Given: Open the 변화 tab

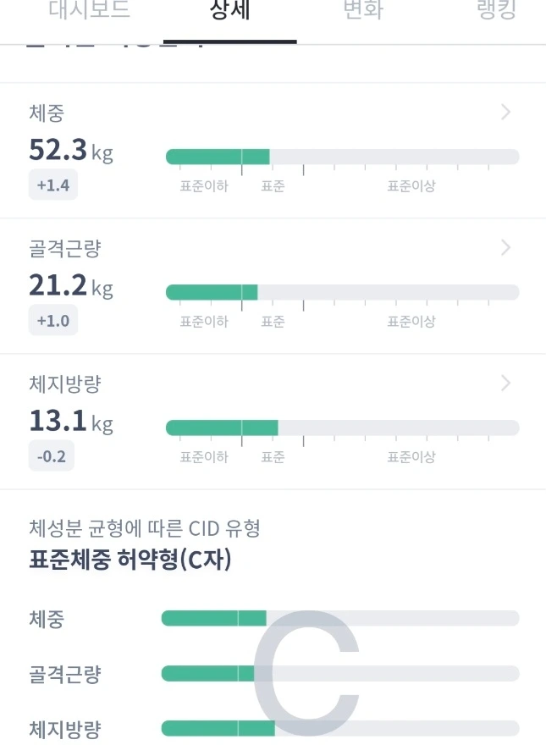Looking at the screenshot, I should [x=363, y=13].
